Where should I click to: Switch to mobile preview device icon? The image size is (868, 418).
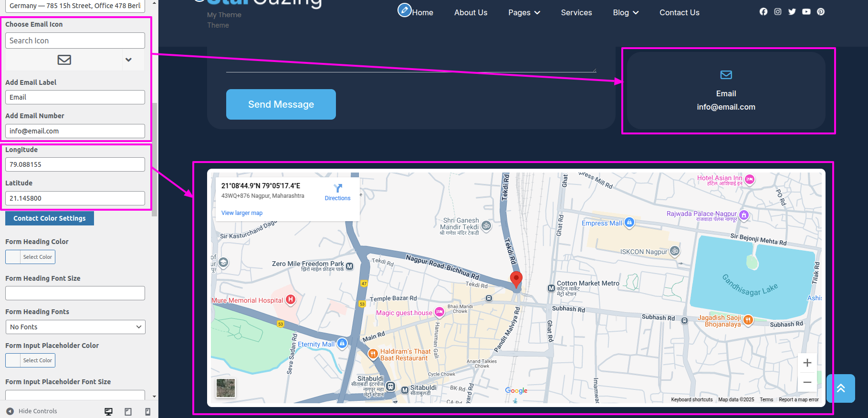(x=148, y=411)
